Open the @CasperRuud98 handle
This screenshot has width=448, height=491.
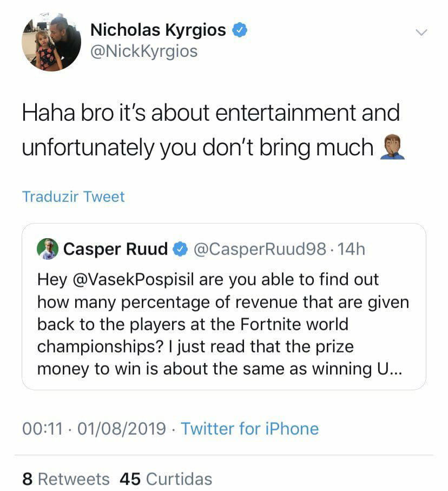point(259,250)
